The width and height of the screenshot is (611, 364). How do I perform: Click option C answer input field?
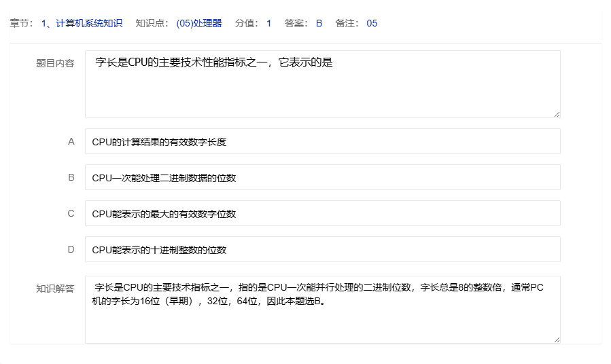[322, 213]
